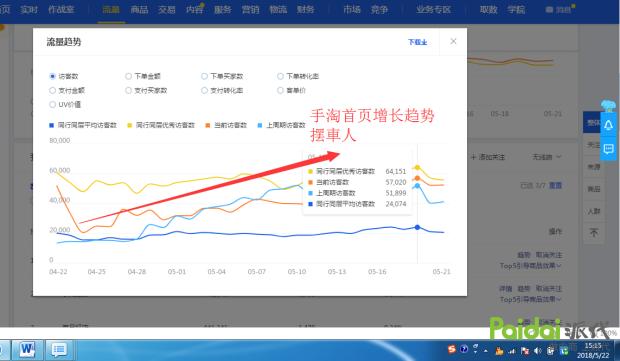Viewport: 620px width, 361px height.
Task: Select the UV价值 radio option
Action: pyautogui.click(x=53, y=105)
